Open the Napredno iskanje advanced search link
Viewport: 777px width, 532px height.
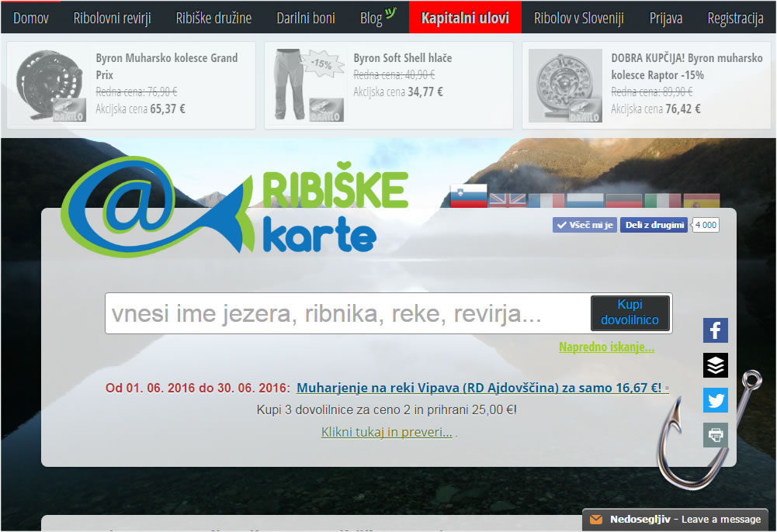(606, 347)
